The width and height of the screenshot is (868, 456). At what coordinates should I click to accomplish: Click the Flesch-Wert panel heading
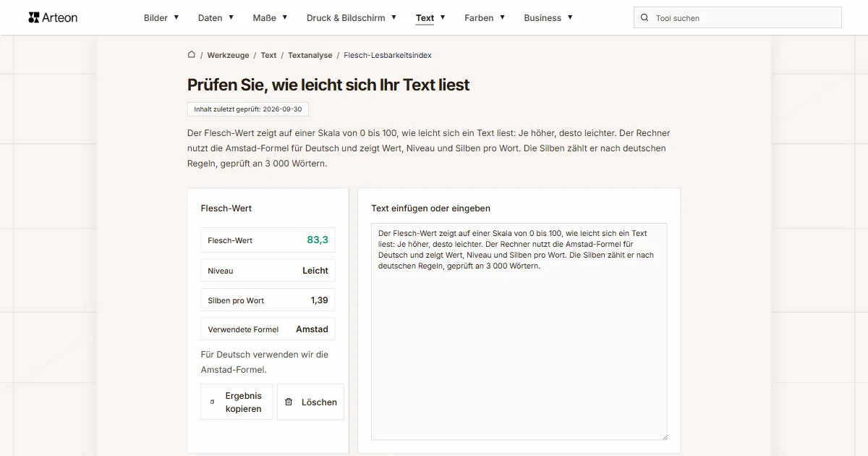click(226, 208)
